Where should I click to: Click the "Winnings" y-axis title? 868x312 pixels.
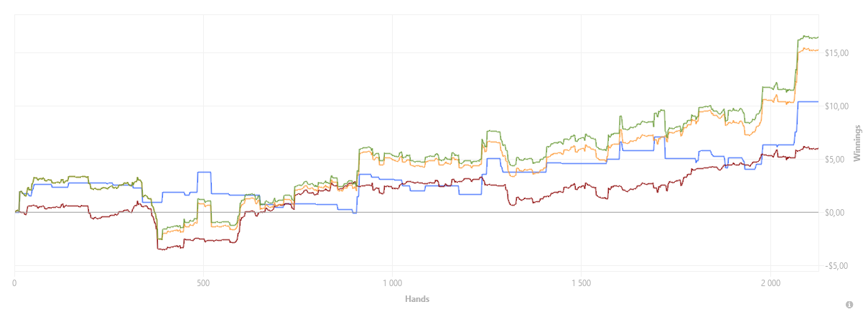(857, 144)
